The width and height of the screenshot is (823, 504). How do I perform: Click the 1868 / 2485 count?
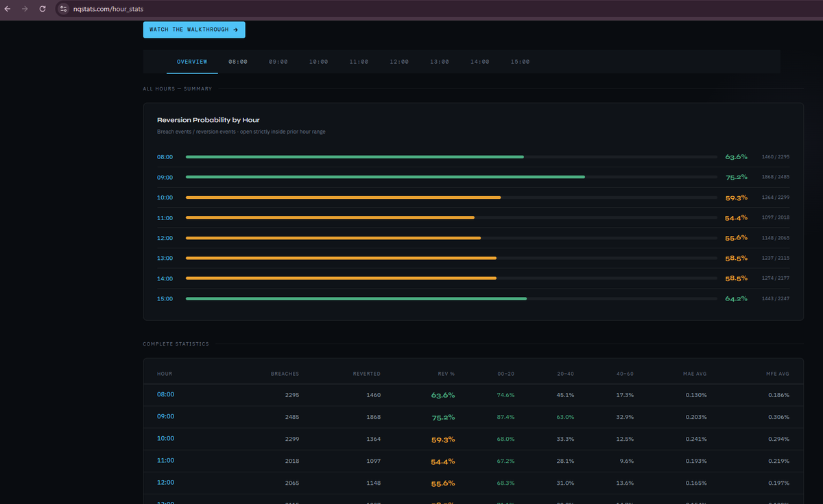[776, 178]
